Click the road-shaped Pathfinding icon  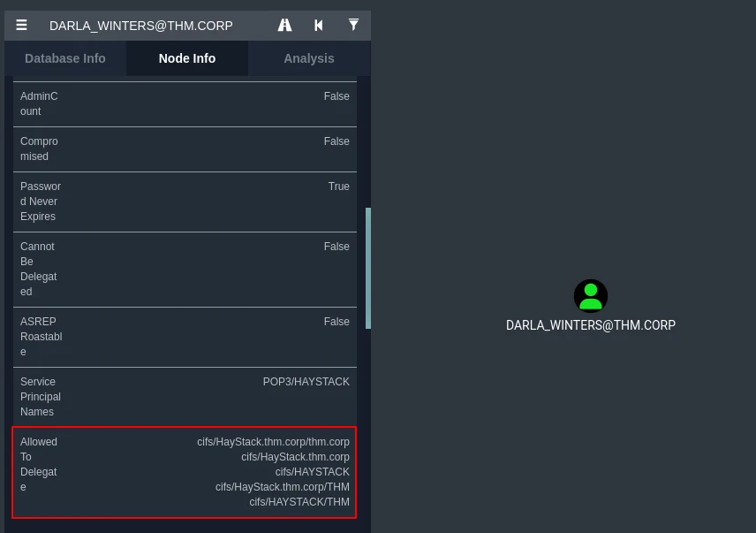(x=284, y=26)
